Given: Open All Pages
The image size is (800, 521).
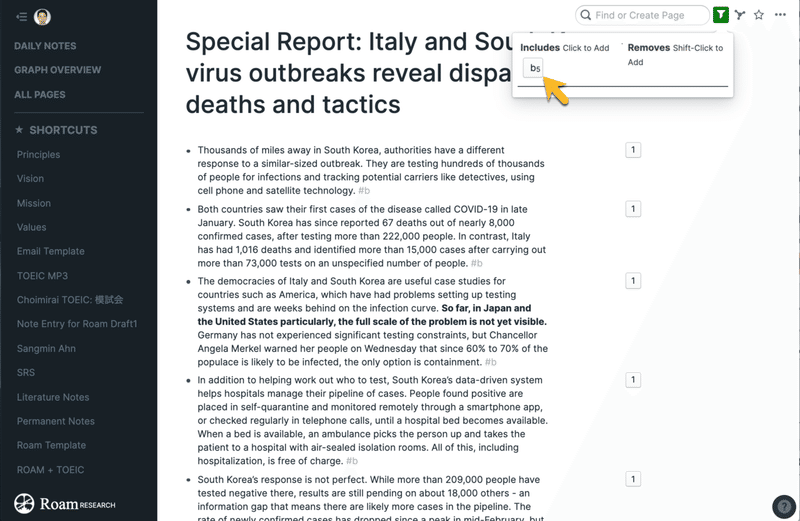Looking at the screenshot, I should (40, 94).
